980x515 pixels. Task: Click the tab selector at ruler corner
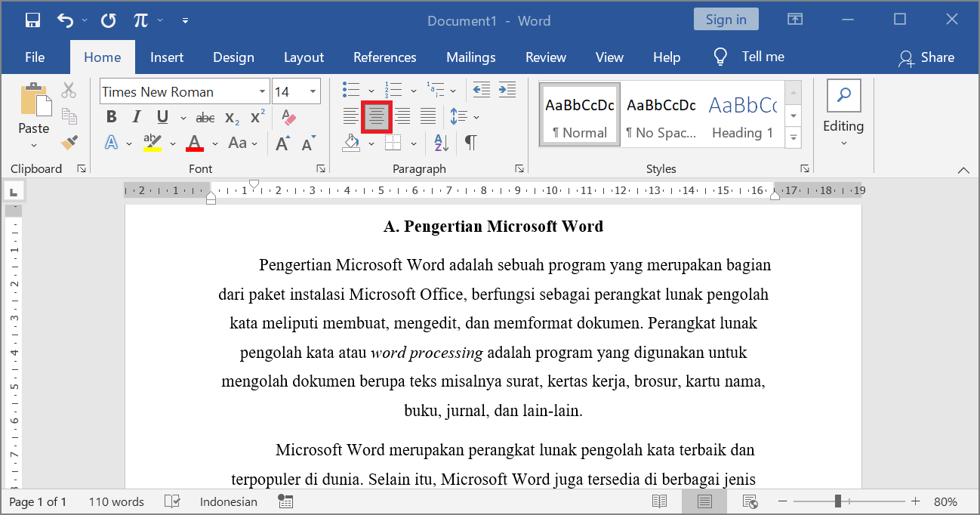[x=14, y=190]
